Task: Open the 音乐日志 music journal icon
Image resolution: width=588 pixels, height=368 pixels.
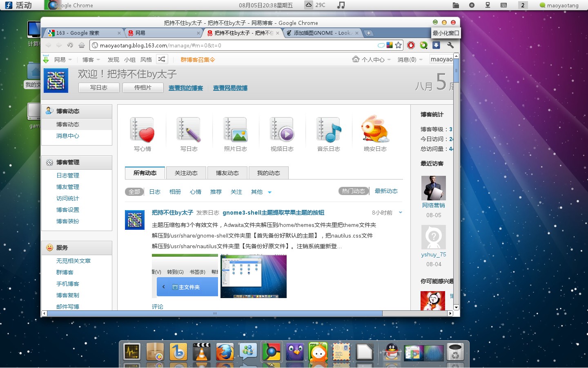Action: (328, 130)
